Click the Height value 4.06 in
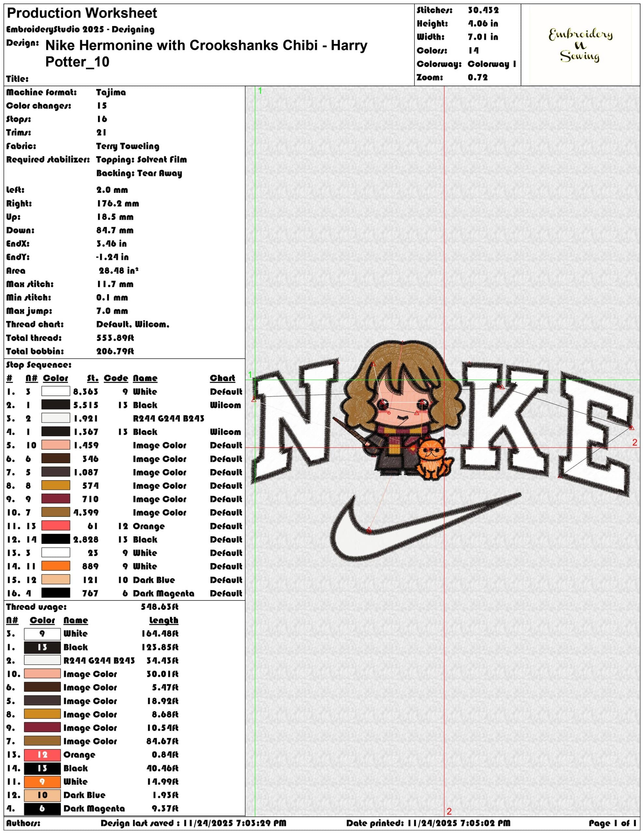 483,24
